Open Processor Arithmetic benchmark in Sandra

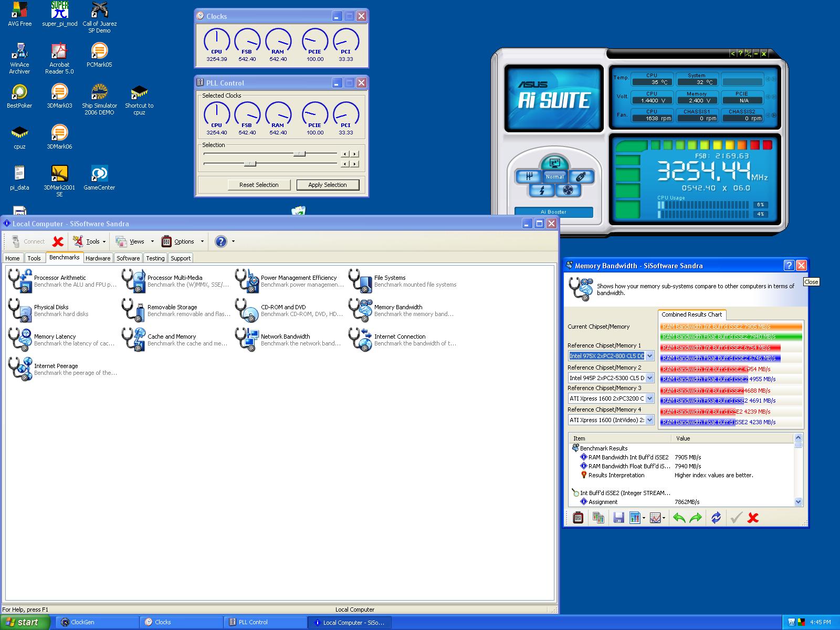point(62,281)
